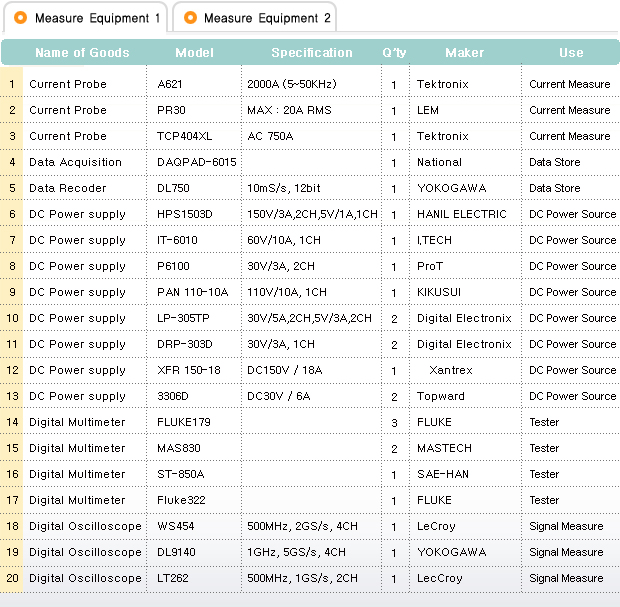Click specification 1GHz, 5GS/s, 4CH
620x607 pixels.
tap(296, 552)
